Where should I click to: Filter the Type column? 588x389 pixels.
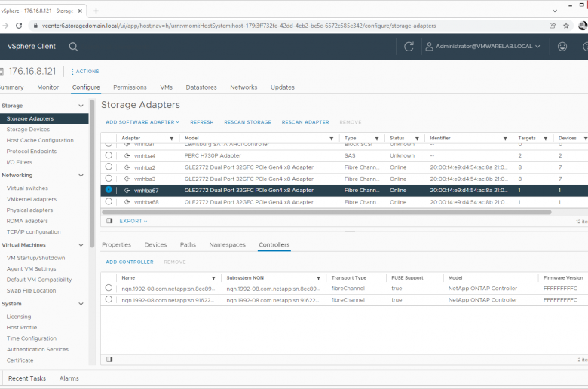377,139
